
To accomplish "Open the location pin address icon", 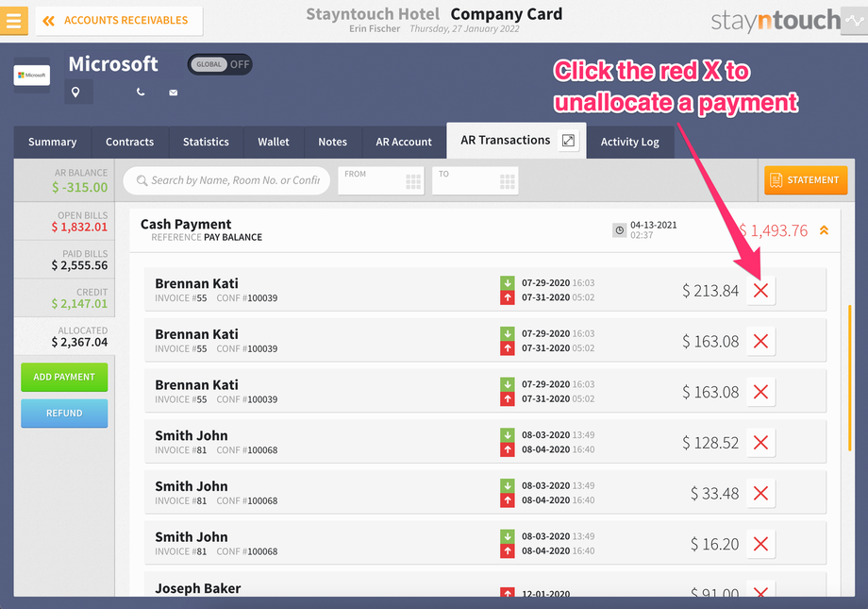I will click(75, 92).
